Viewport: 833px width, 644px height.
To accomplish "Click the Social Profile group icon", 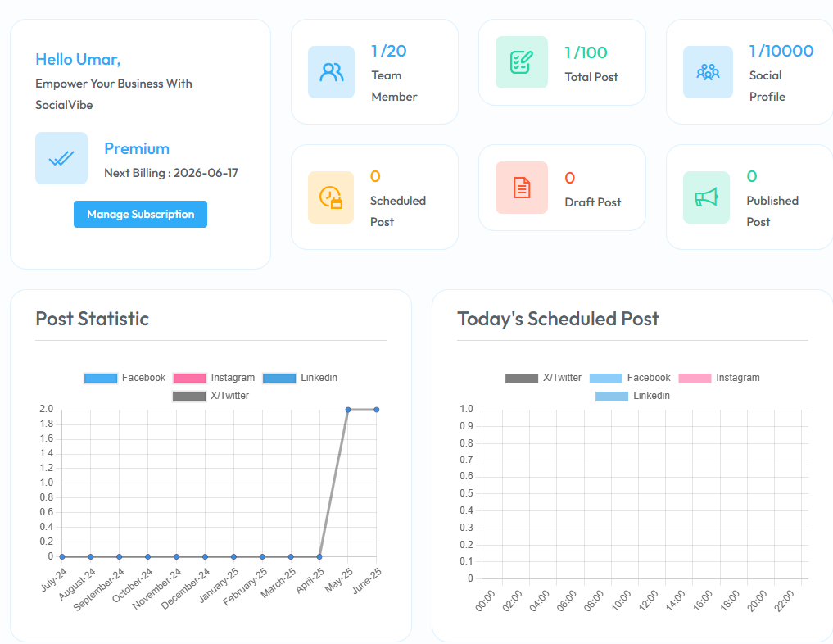I will [x=708, y=72].
